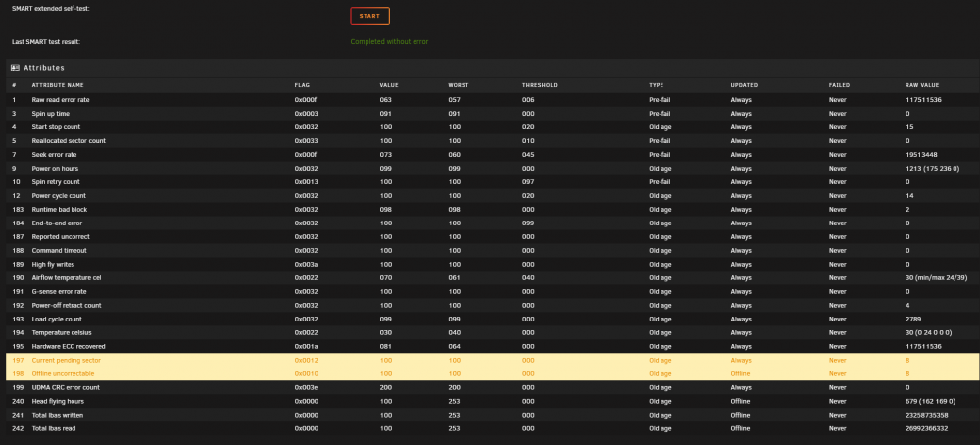
Task: Click the FLAG column header
Action: pos(302,85)
